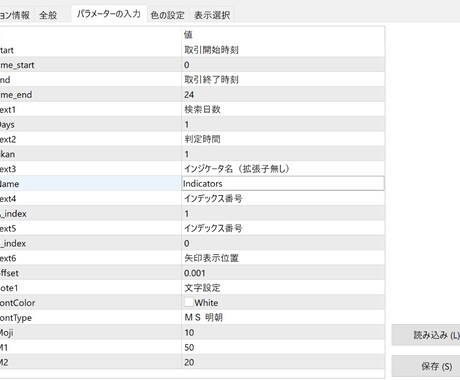The height and width of the screenshot is (380, 460).
Task: Select the Days value 1
Action: click(x=283, y=124)
